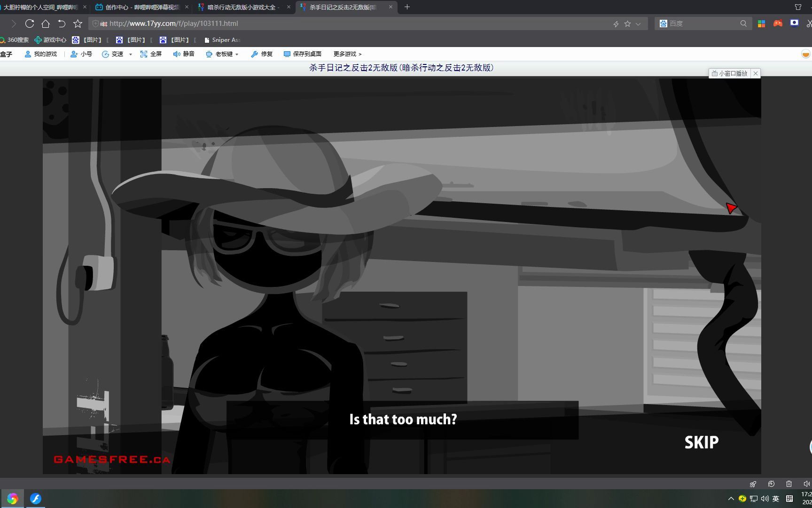Image resolution: width=812 pixels, height=508 pixels.
Task: Expand the 老板键 dropdown arrow
Action: coord(237,55)
